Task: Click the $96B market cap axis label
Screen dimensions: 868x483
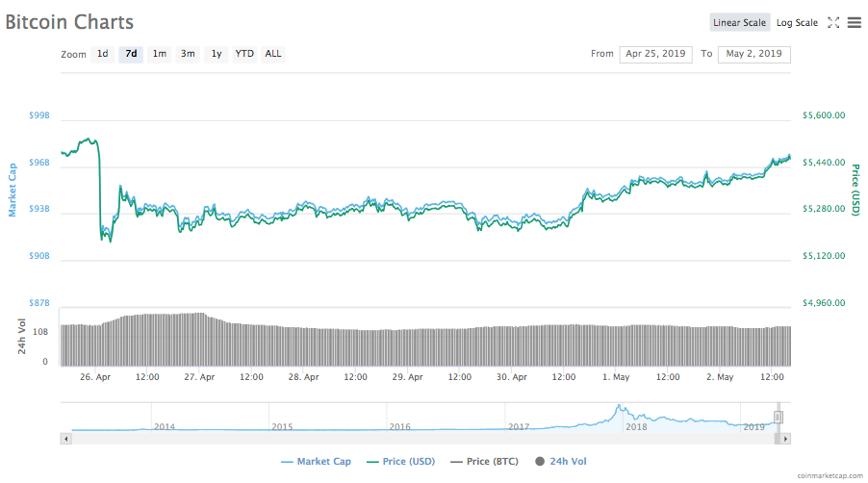Action: 39,162
